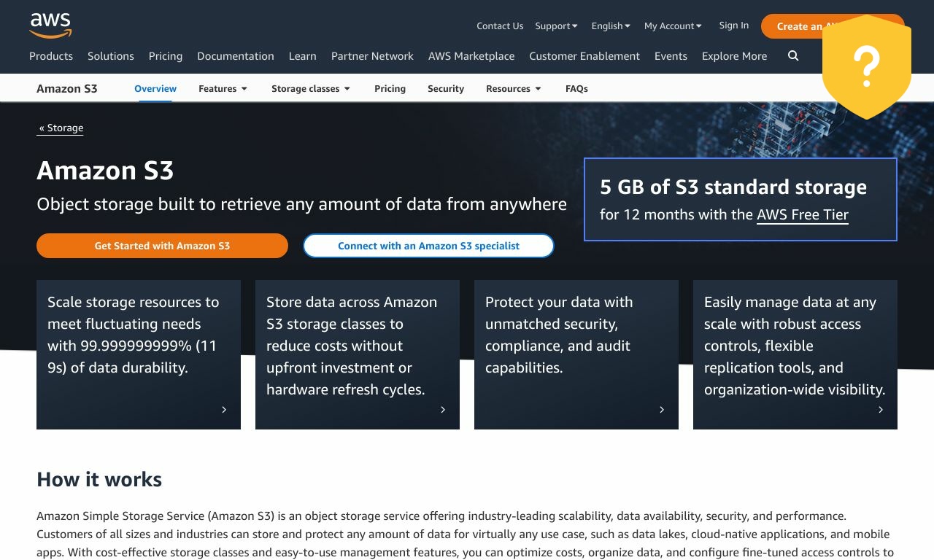Viewport: 934px width, 560px height.
Task: Click the Amazon S3 subnav title
Action: (x=67, y=88)
